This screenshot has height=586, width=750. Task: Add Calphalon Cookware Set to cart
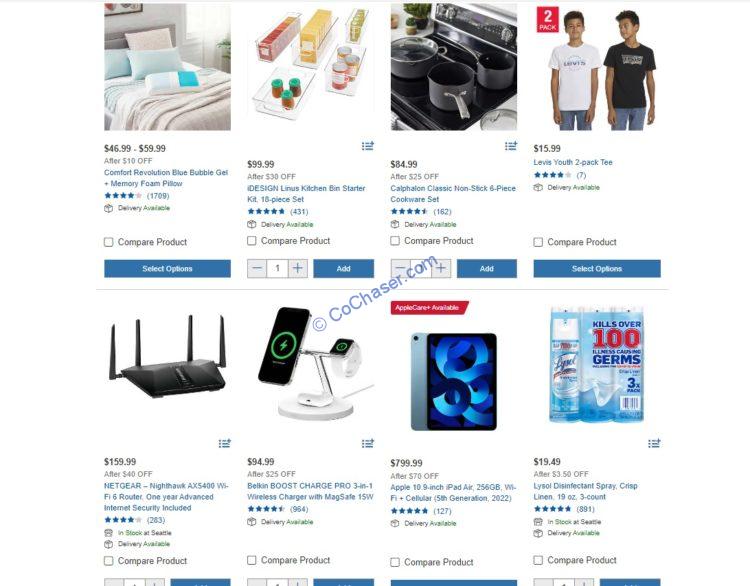(x=486, y=268)
